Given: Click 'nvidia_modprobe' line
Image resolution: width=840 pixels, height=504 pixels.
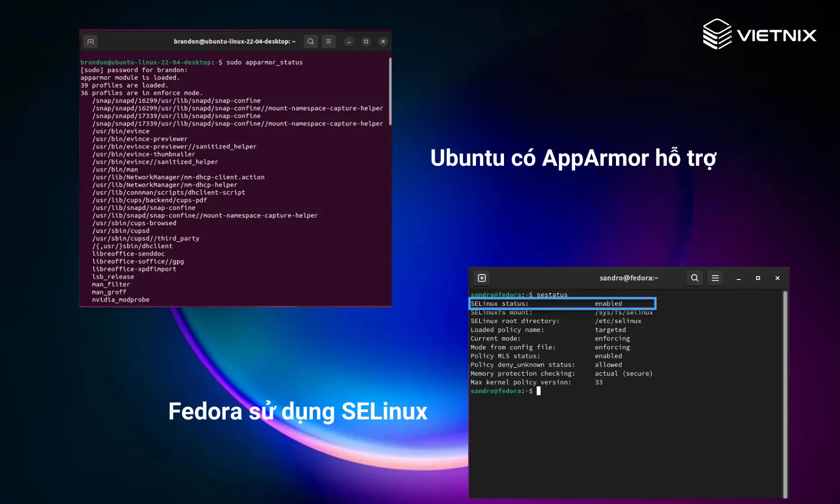Looking at the screenshot, I should point(120,300).
